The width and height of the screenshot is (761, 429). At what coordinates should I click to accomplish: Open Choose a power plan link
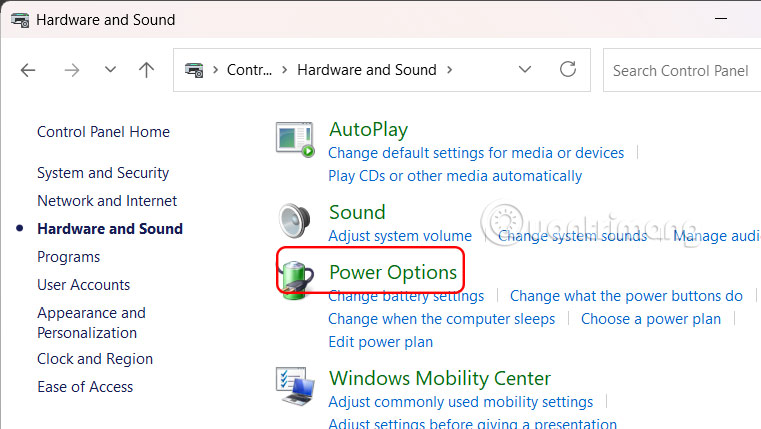click(x=650, y=319)
